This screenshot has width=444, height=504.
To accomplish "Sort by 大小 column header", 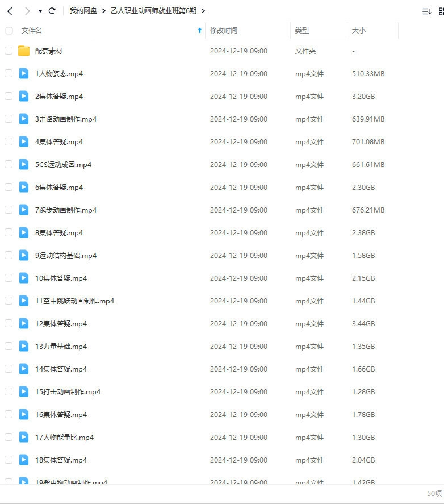I will tap(359, 31).
